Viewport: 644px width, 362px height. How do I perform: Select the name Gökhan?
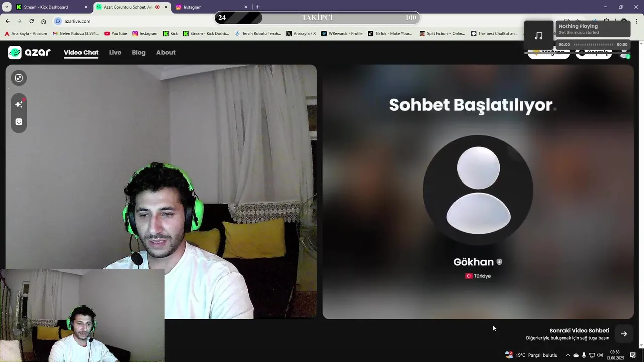point(473,262)
